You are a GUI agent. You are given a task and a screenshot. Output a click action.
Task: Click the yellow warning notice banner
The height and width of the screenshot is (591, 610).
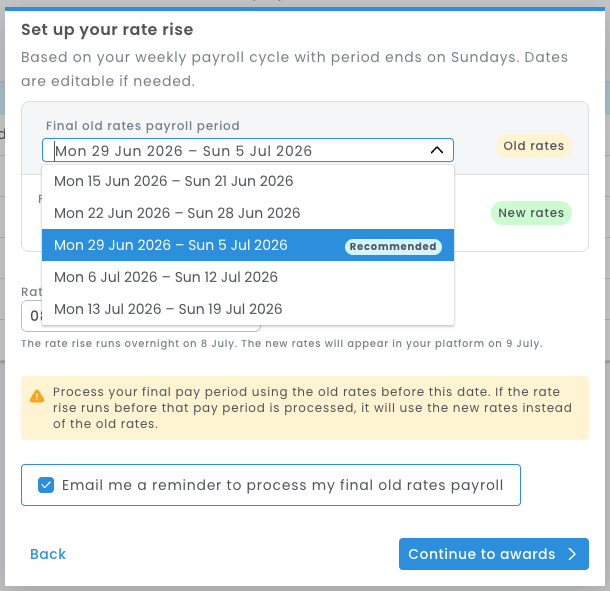(x=305, y=408)
